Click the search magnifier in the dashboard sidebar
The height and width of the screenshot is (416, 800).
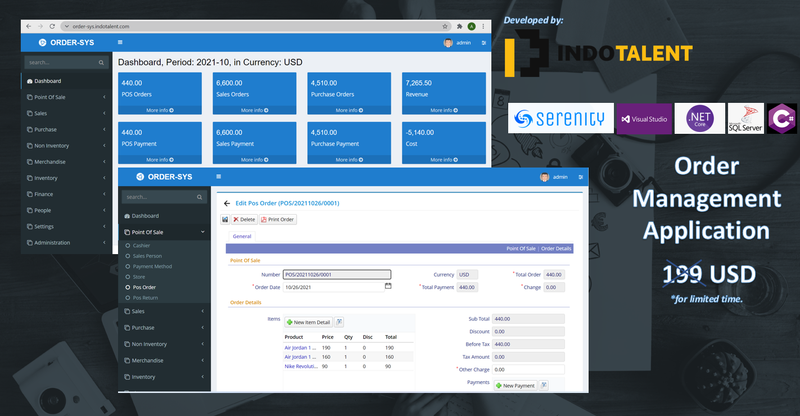click(101, 62)
